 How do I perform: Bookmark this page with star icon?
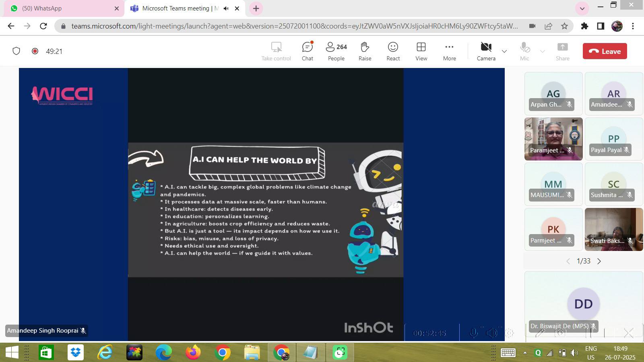(x=564, y=26)
